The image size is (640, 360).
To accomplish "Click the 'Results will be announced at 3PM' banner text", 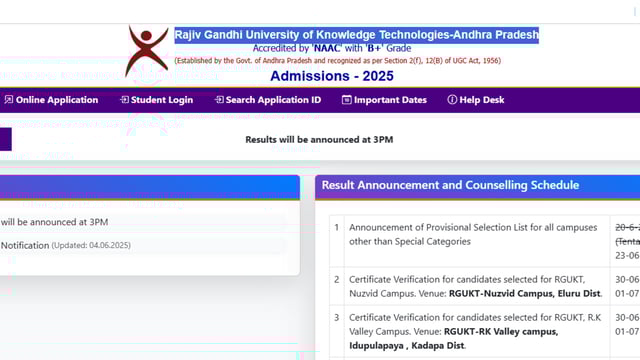I will click(x=319, y=140).
